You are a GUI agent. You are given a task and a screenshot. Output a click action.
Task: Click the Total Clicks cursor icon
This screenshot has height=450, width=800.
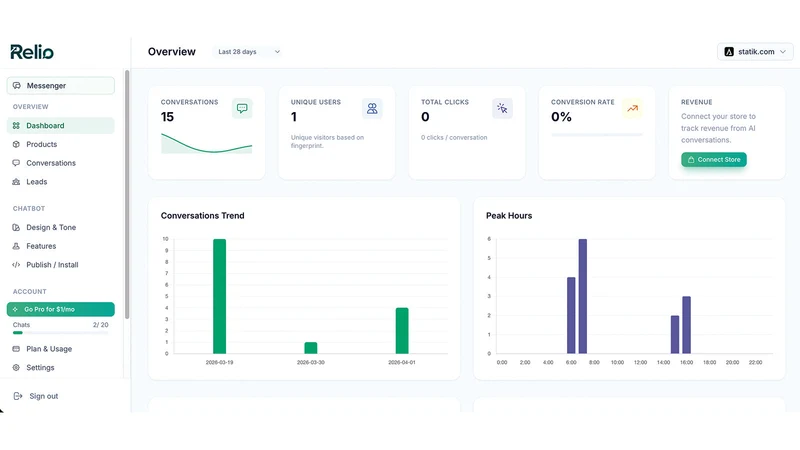[502, 108]
